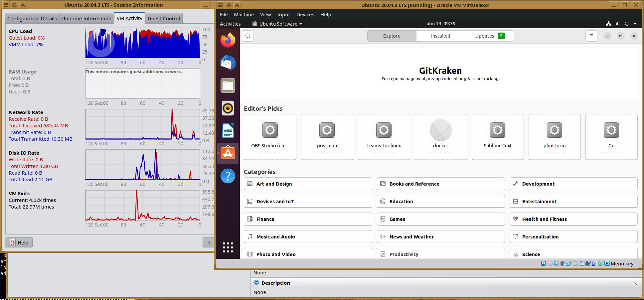Open LibreOffice Writer from the dock
The image size is (644, 300).
point(228,131)
